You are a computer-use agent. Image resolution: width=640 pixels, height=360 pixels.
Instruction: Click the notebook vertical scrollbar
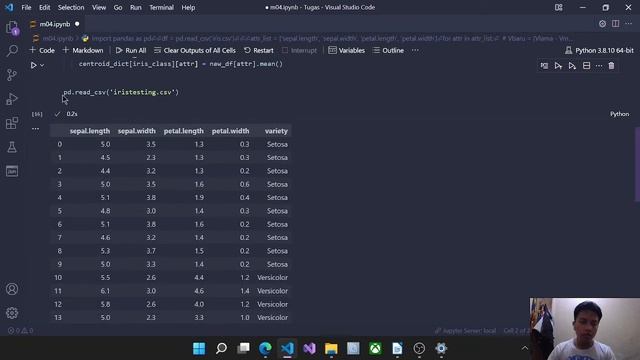tap(637, 164)
